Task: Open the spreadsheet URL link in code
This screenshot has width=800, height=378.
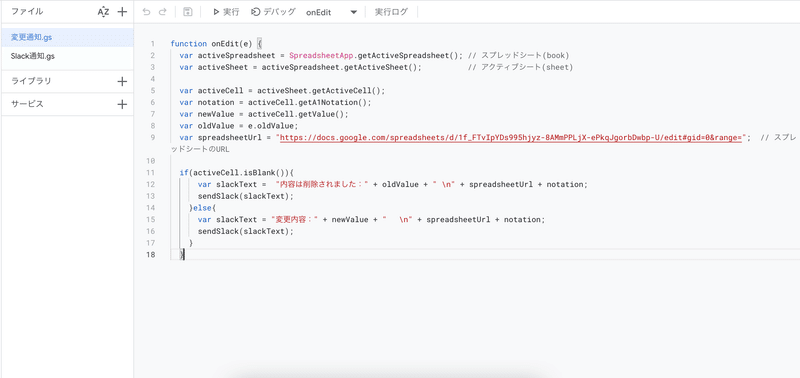Action: [511, 137]
